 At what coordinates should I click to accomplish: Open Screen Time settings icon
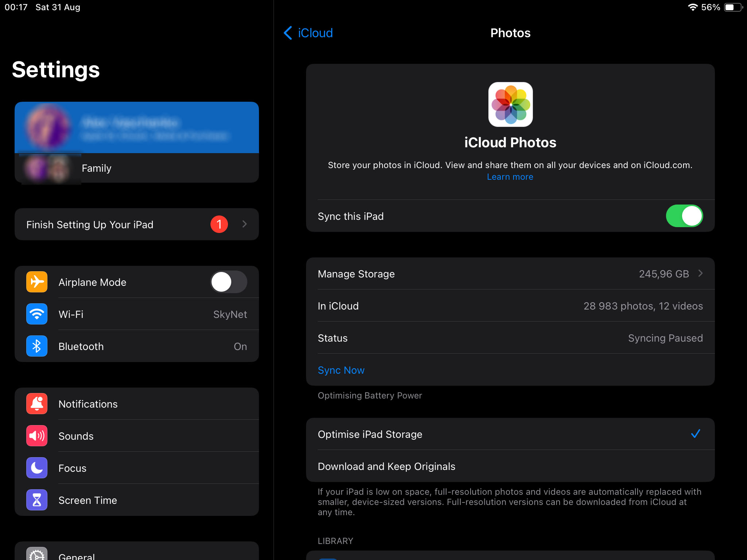(x=36, y=500)
